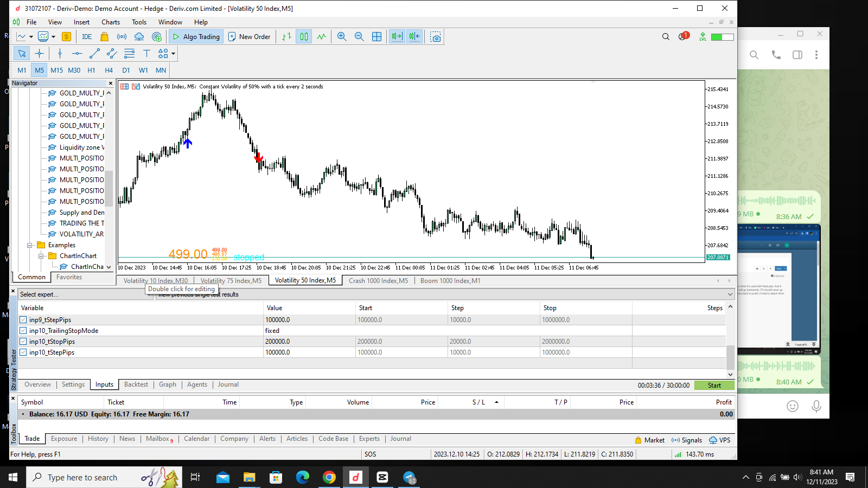Viewport: 868px width, 488px height.
Task: Zoom out on the chart
Action: point(359,37)
